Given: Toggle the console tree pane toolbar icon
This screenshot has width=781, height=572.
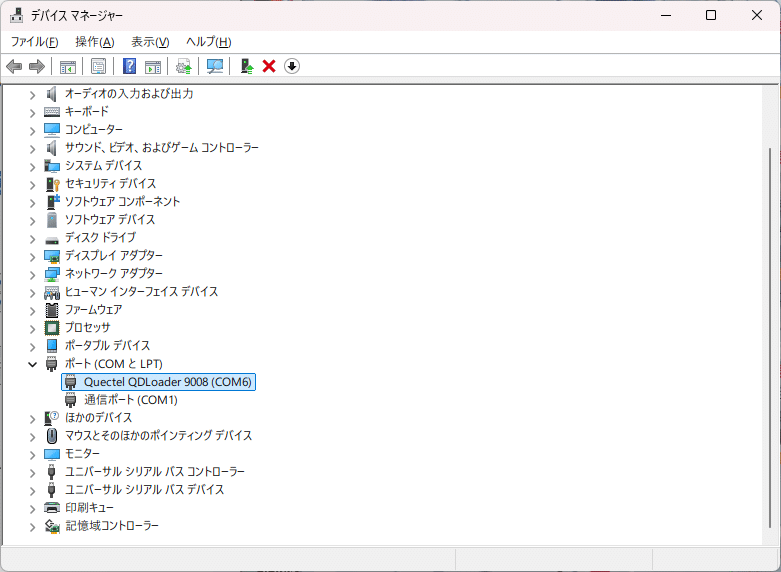Looking at the screenshot, I should [68, 66].
